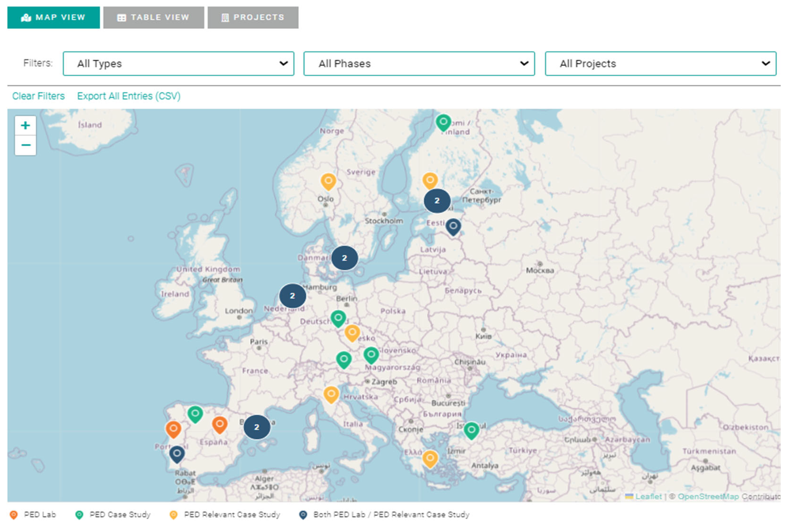Click the central orange PED Lab marker in Spain
789x532 pixels.
[220, 424]
